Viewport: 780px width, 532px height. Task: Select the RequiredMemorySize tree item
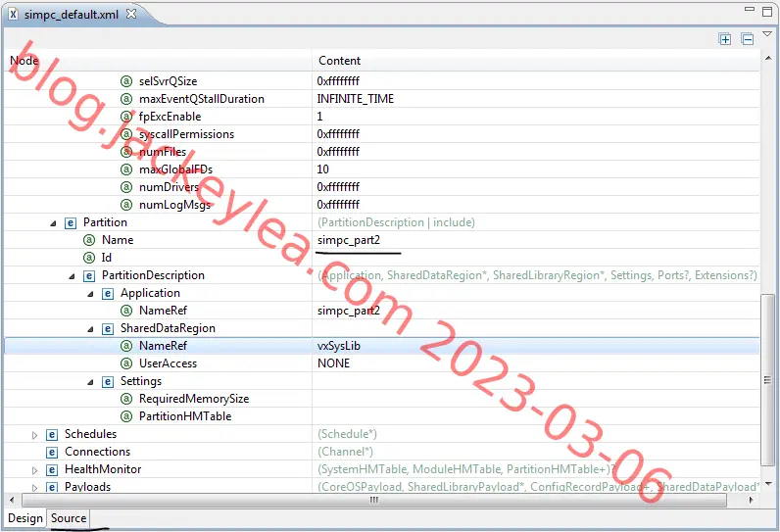[x=194, y=399]
